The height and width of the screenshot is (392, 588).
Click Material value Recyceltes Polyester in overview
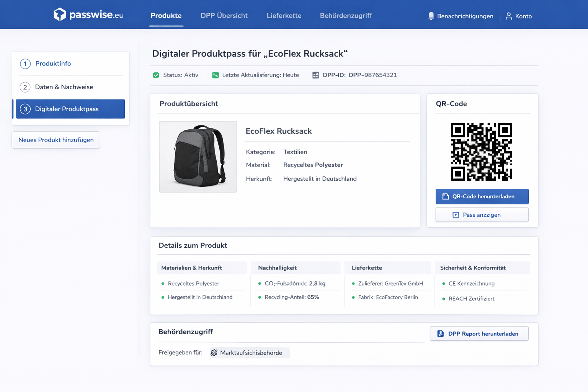point(313,165)
